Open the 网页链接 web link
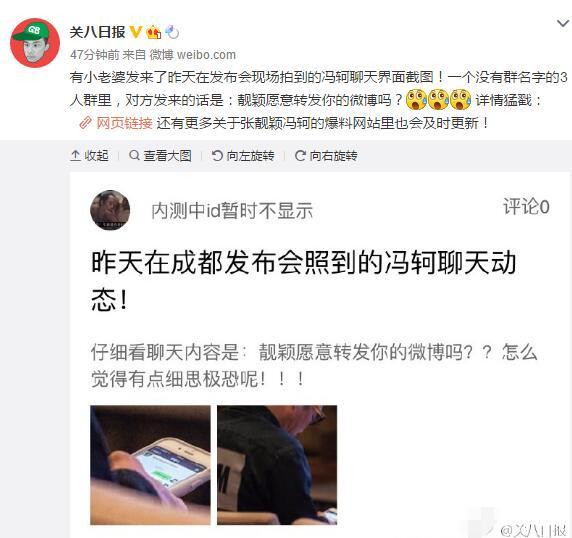572x538 pixels. click(x=124, y=123)
